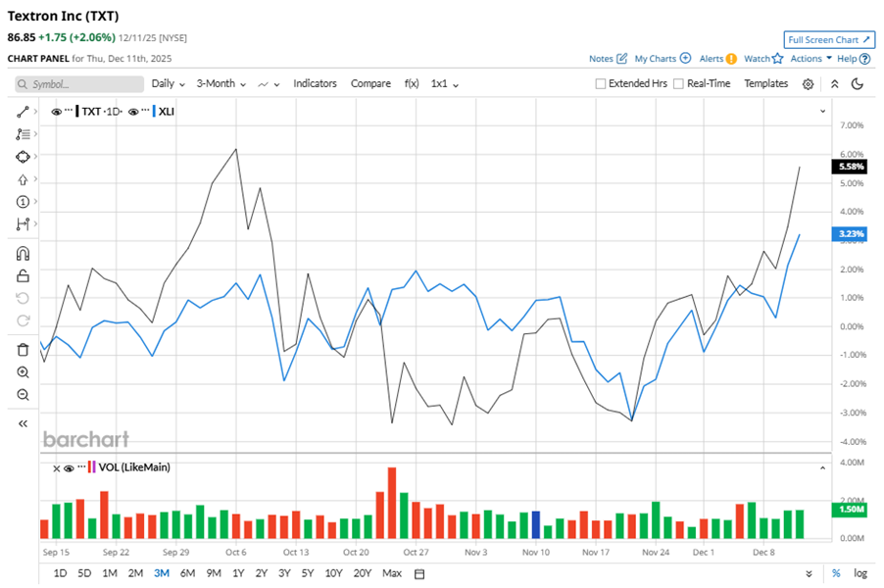Open Compare menu

[x=370, y=83]
